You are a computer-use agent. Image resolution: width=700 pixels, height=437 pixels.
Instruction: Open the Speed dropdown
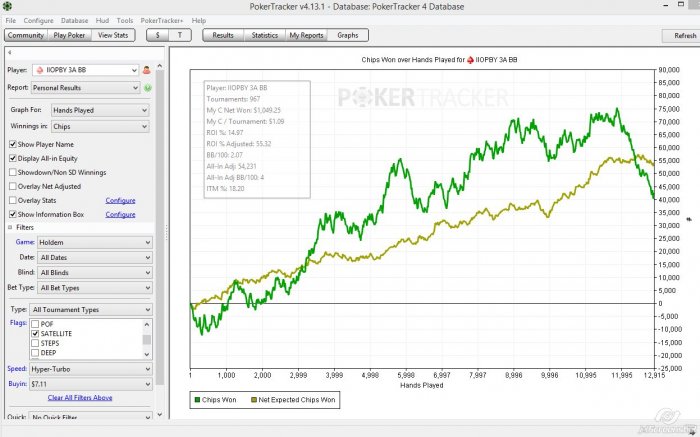coord(91,369)
